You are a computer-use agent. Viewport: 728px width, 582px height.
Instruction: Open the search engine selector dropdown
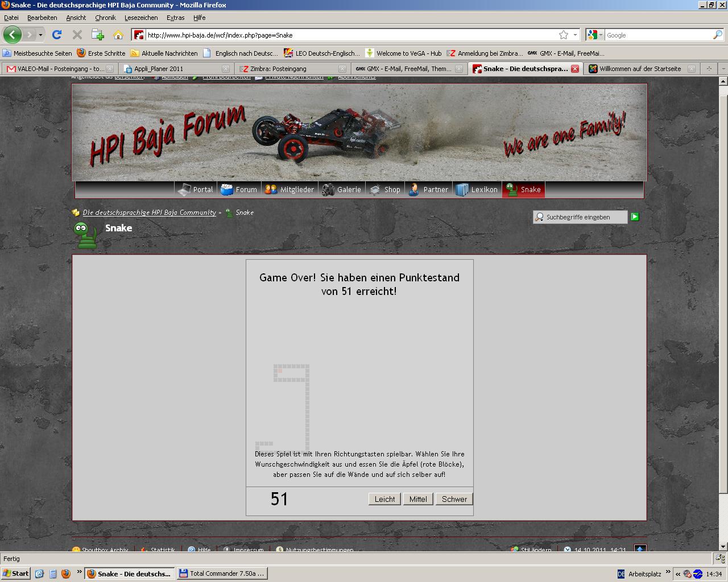[x=595, y=35]
